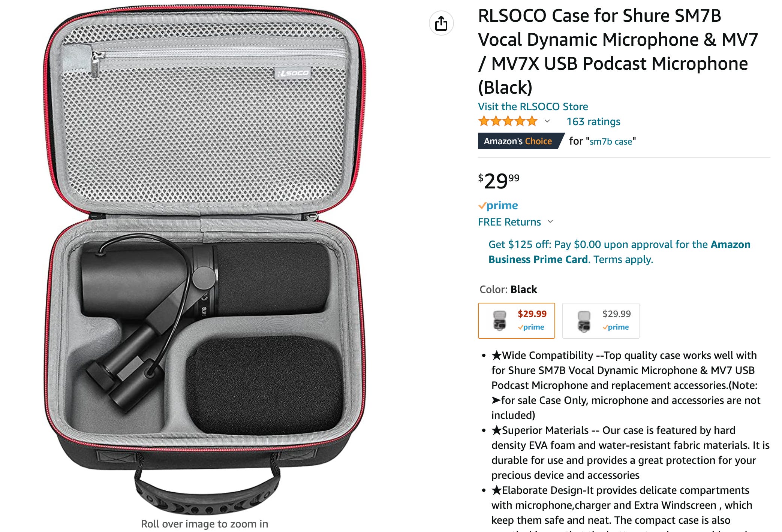Click the share icon above the product image
782x532 pixels.
(x=441, y=23)
